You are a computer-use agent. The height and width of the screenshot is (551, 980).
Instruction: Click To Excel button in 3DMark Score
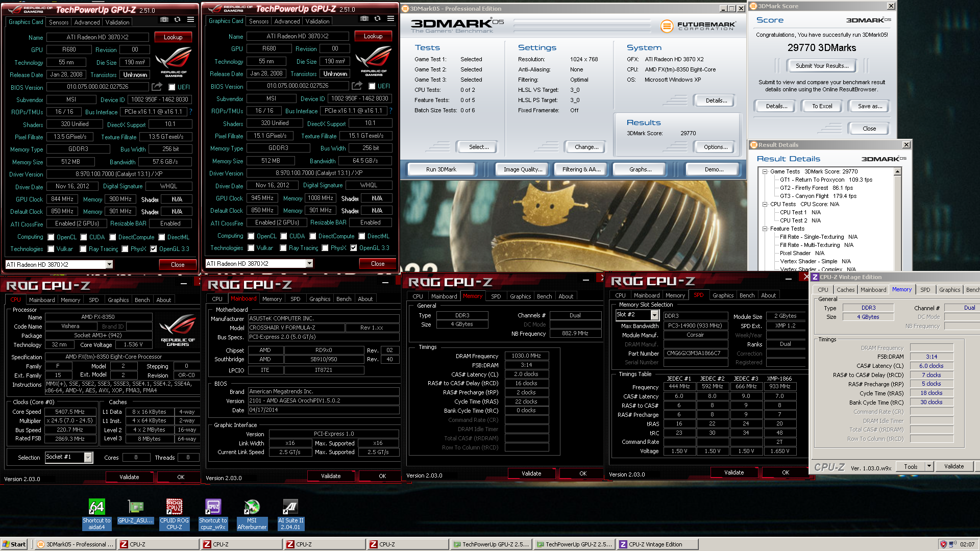[x=822, y=106]
